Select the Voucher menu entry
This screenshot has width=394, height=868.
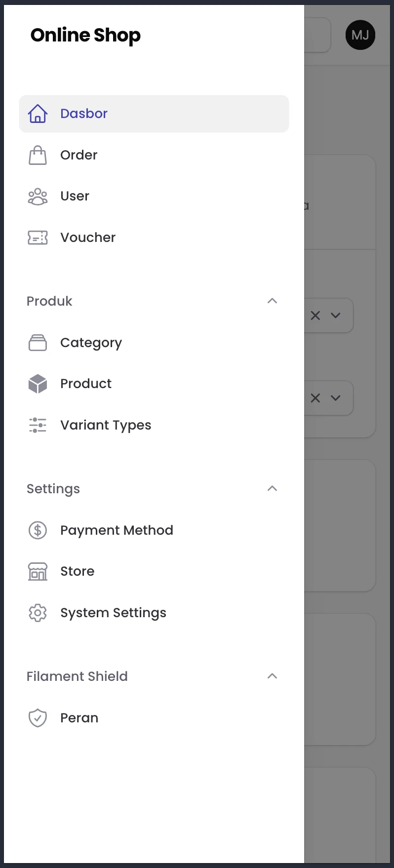point(154,237)
